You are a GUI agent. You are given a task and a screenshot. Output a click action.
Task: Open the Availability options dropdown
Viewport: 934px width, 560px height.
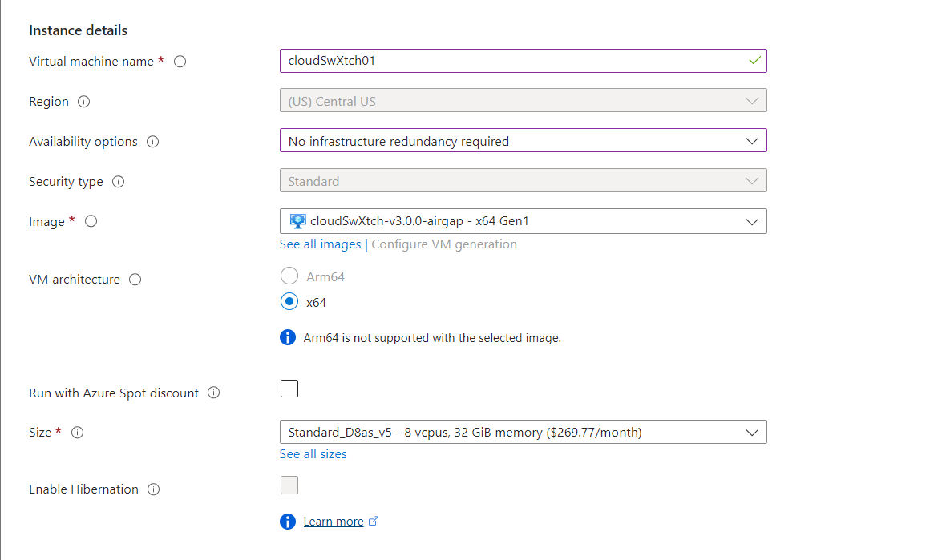tap(752, 140)
